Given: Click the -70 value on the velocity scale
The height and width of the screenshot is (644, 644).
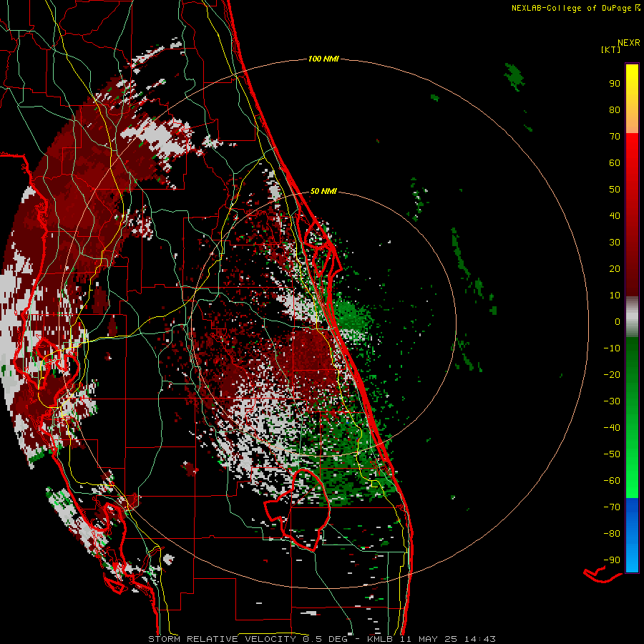Looking at the screenshot, I should coord(612,507).
